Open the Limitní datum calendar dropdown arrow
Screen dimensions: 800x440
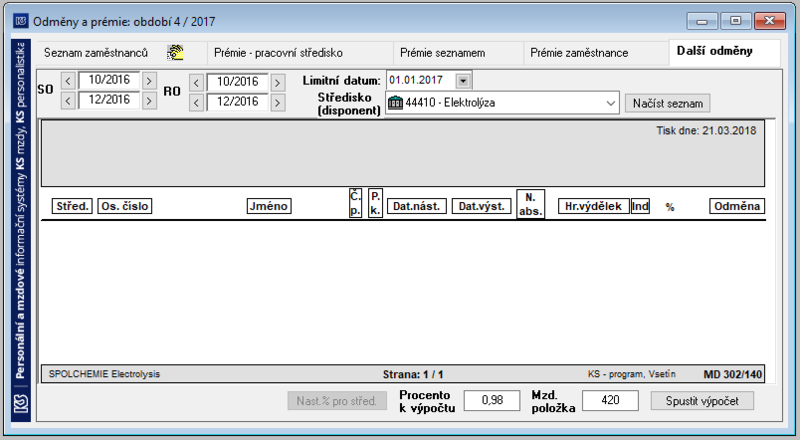coord(463,81)
